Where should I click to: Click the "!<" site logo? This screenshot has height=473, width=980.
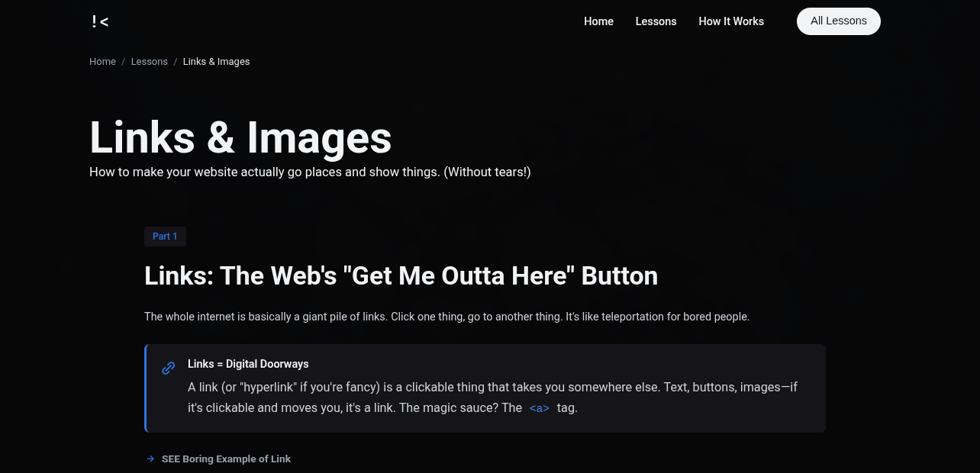tap(99, 21)
